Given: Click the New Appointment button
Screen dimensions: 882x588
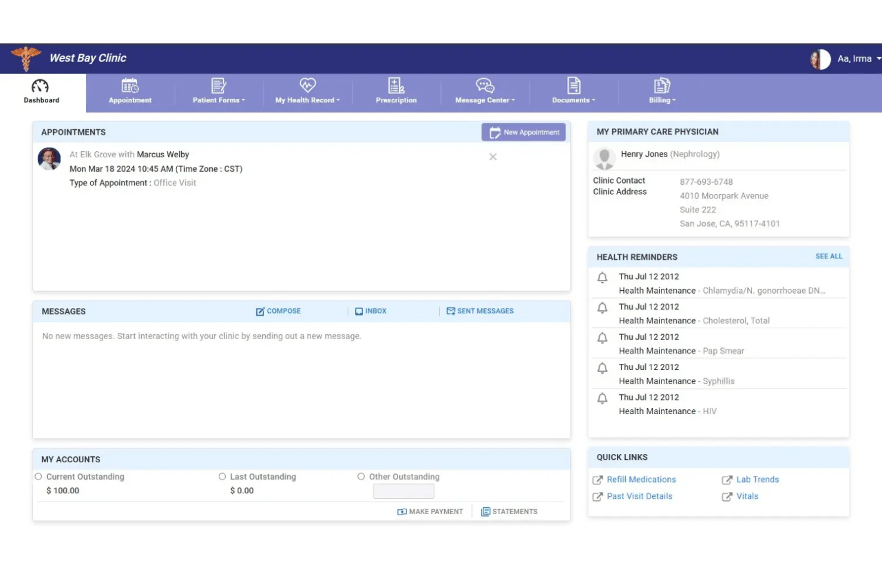Looking at the screenshot, I should [x=524, y=132].
